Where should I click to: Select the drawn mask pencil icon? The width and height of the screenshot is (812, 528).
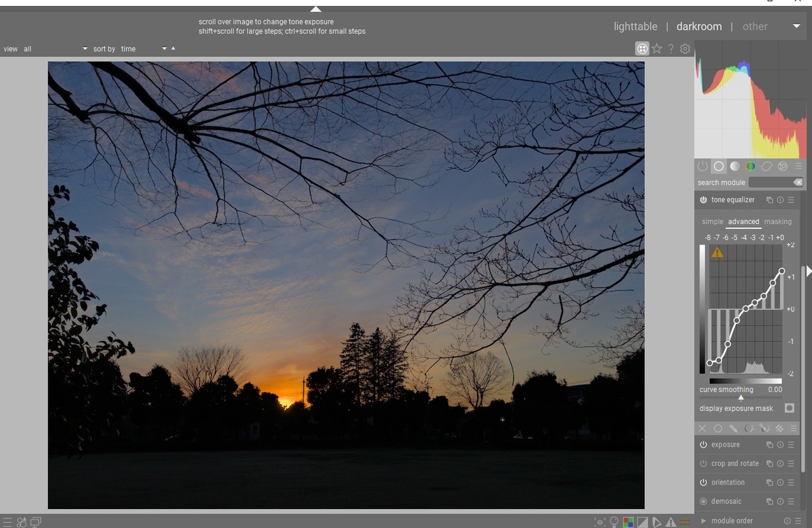click(x=734, y=428)
